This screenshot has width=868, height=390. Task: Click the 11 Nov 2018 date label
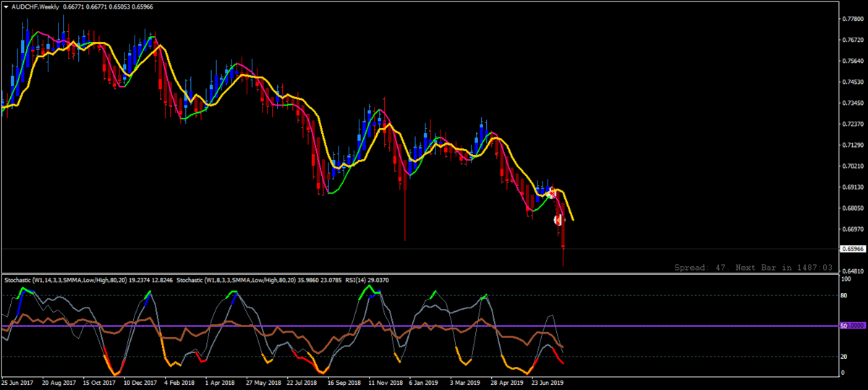click(384, 382)
